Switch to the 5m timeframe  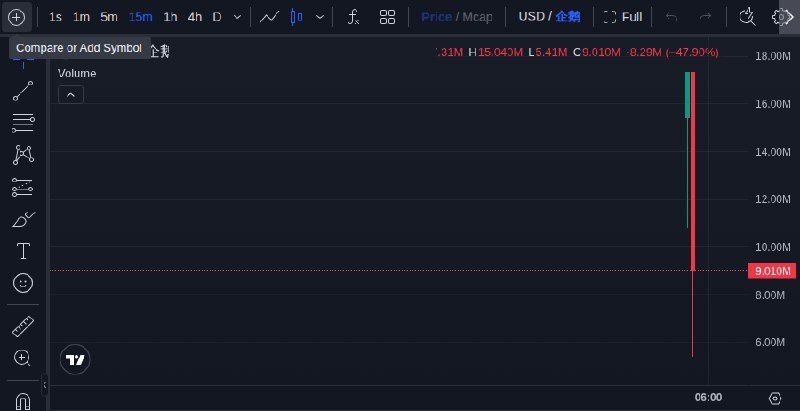click(109, 17)
